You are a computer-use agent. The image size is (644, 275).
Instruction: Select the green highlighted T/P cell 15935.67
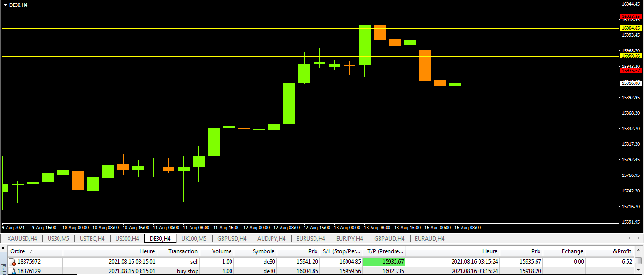pos(383,262)
